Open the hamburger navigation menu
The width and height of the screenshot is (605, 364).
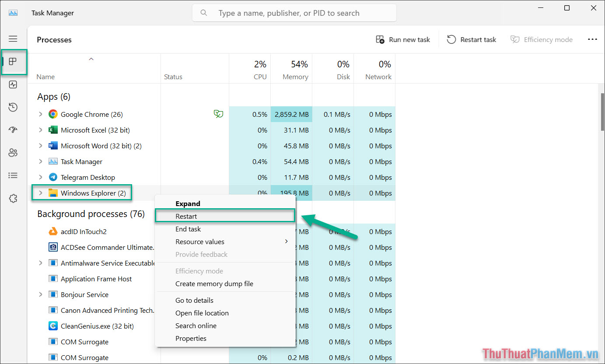tap(13, 39)
